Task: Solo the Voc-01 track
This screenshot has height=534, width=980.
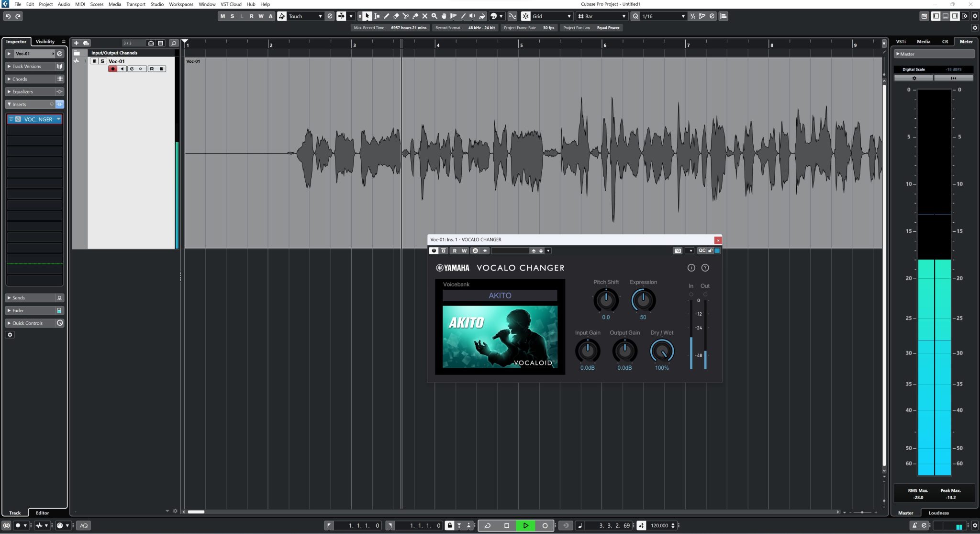Action: (102, 61)
